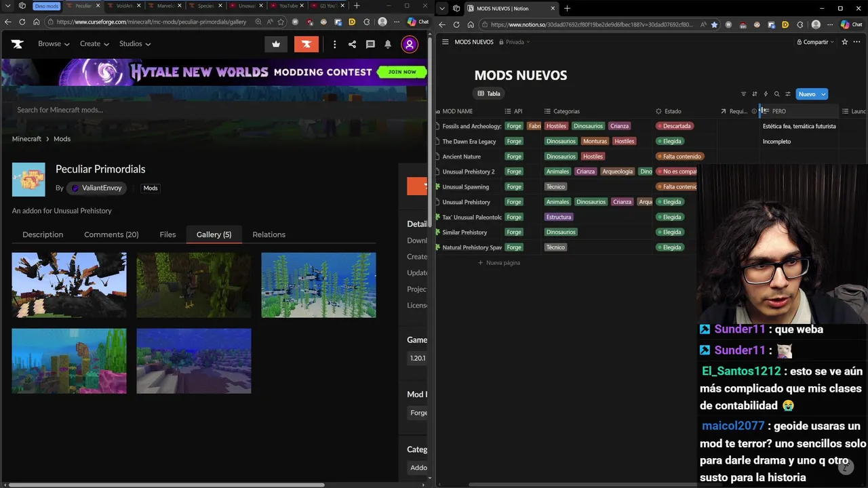Screen dimensions: 868x488
Task: Open the Unusual Prehistory 2 row
Action: (469, 171)
